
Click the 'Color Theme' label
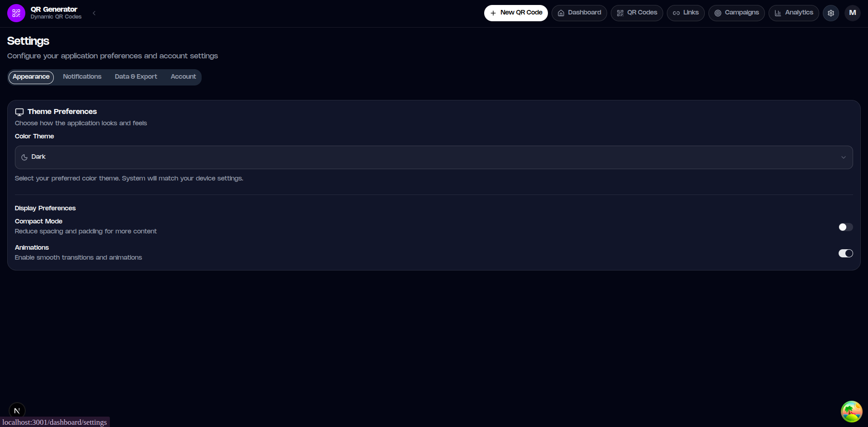(x=34, y=136)
